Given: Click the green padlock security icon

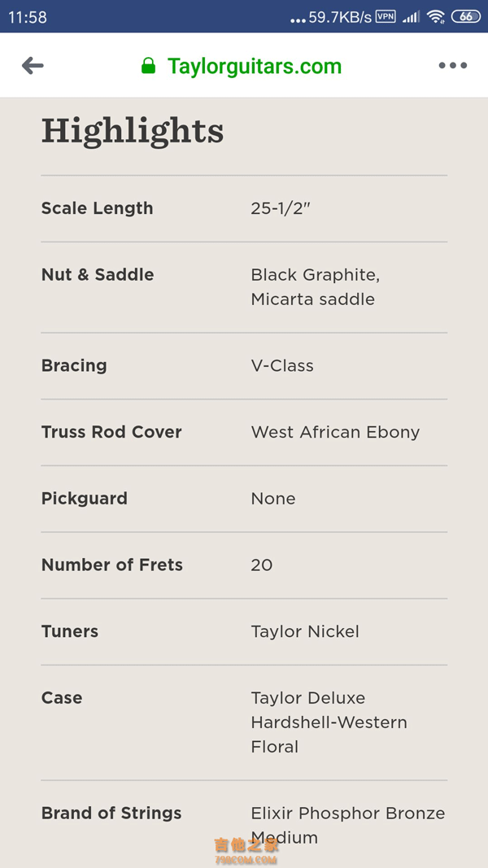Looking at the screenshot, I should click(x=148, y=66).
